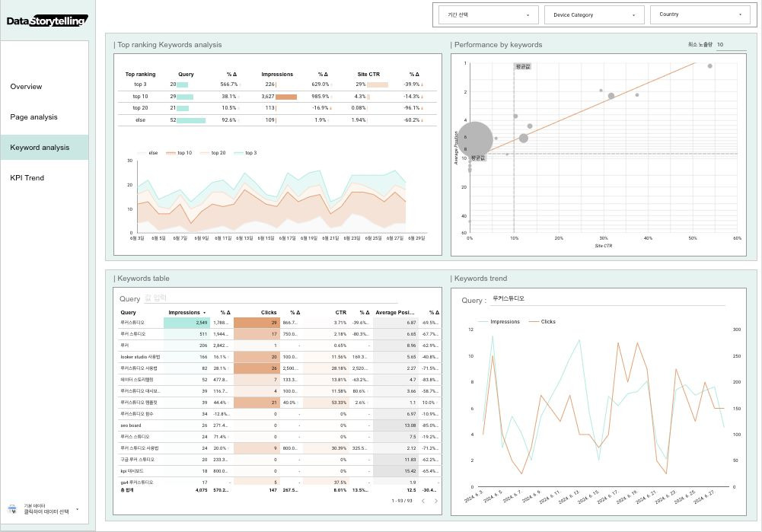
Task: Open the Page analysis page
Action: pos(33,117)
